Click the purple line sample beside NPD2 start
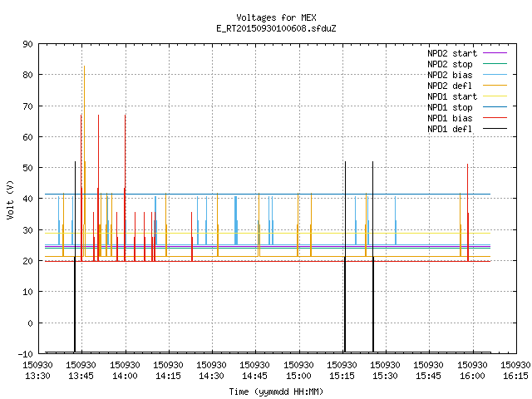Image resolution: width=532 pixels, height=399 pixels. coord(495,53)
